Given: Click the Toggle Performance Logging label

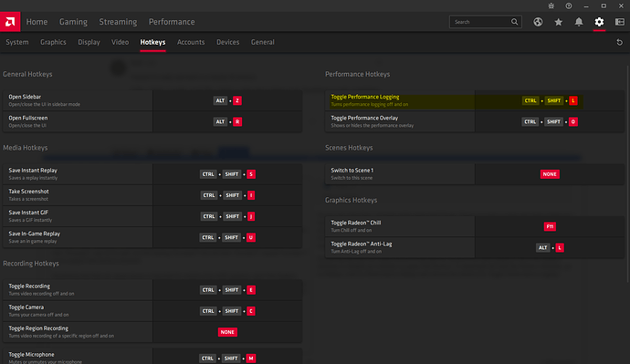Looking at the screenshot, I should coord(365,97).
